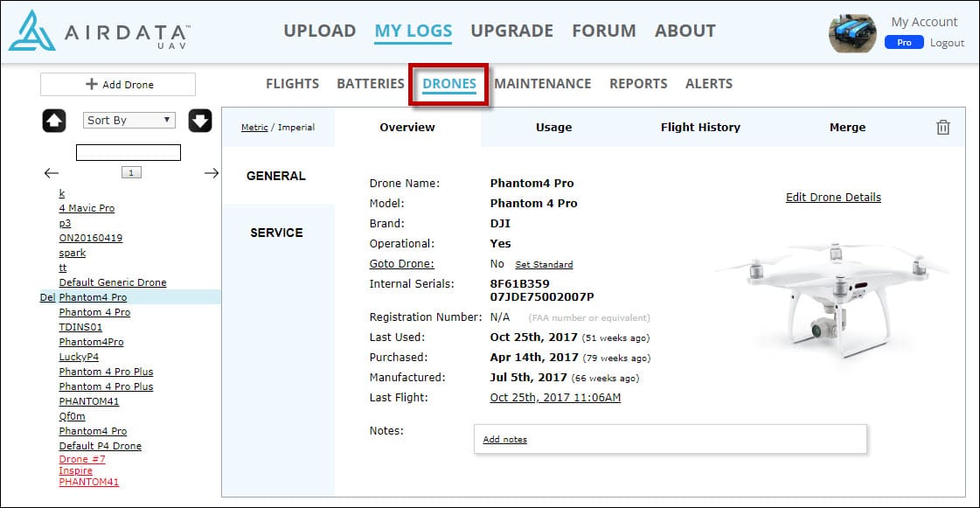Open the FORUM link
Screen dimensions: 980x508
[x=604, y=31]
